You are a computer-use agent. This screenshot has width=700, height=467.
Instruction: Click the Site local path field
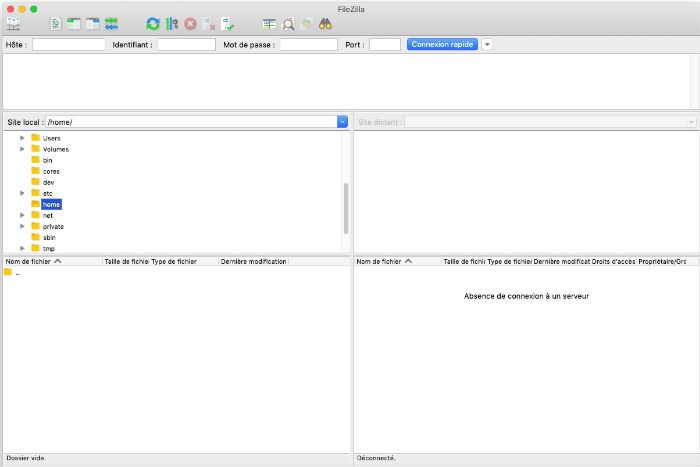[191, 122]
